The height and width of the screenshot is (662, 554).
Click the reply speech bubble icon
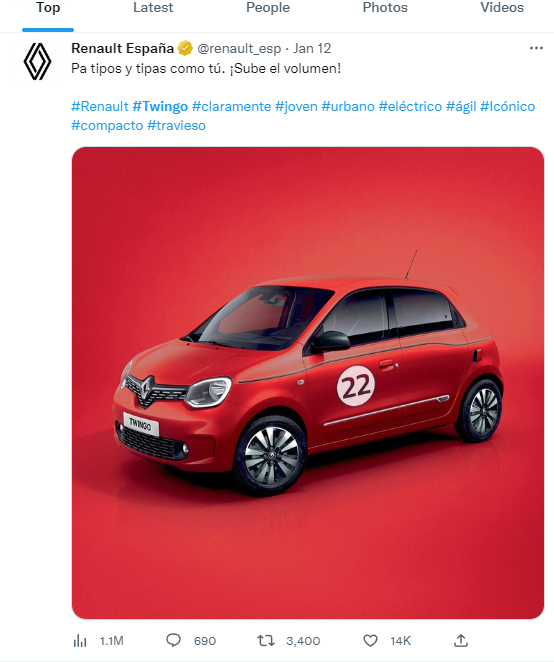click(x=173, y=640)
